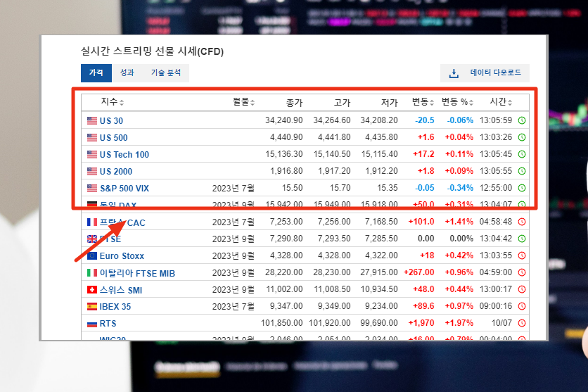Open the US 2000 index link
Screen dimensions: 588x392
pyautogui.click(x=116, y=172)
